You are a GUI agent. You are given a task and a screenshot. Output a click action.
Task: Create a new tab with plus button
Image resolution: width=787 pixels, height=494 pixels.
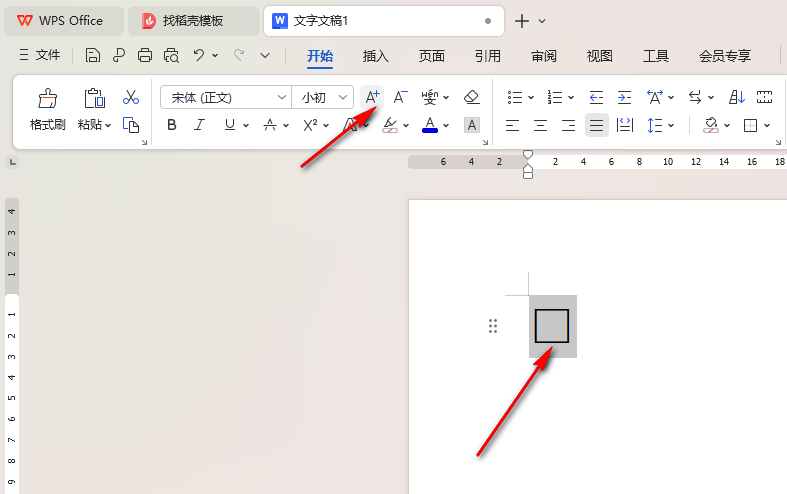point(522,21)
